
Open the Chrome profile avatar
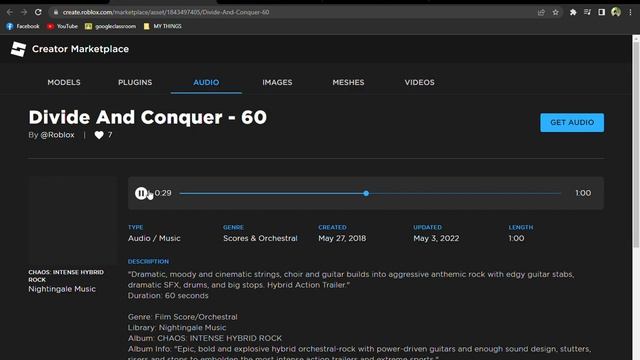click(x=616, y=12)
